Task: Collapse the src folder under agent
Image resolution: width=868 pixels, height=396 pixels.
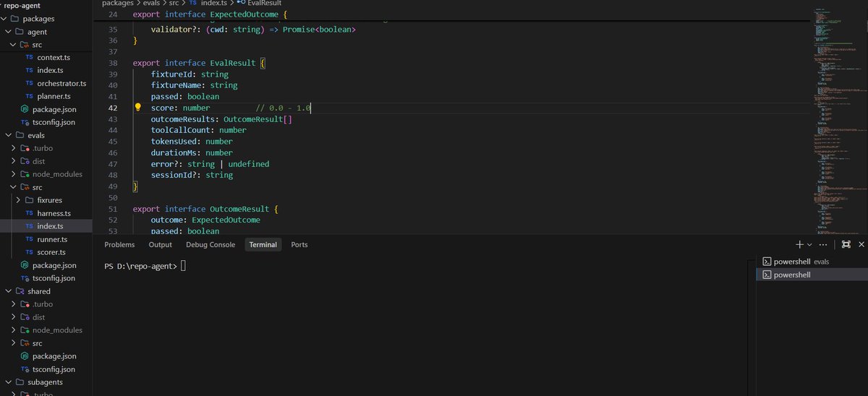Action: pyautogui.click(x=14, y=45)
